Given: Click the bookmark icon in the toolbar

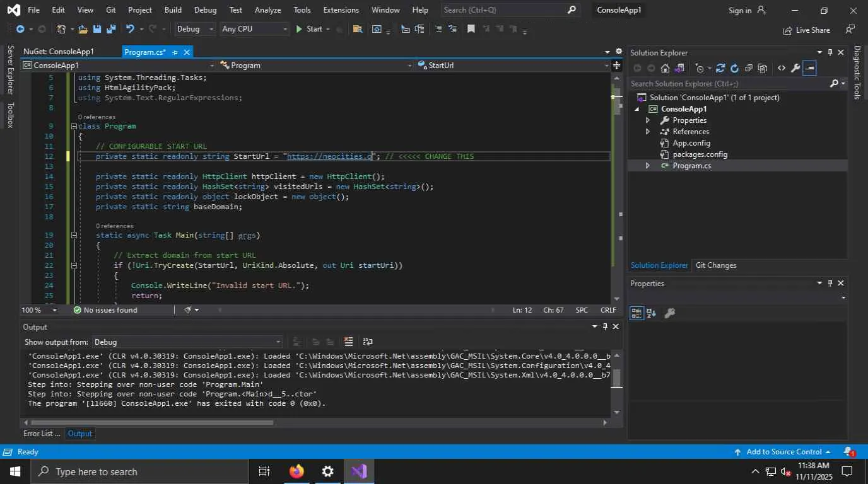Looking at the screenshot, I should point(471,29).
